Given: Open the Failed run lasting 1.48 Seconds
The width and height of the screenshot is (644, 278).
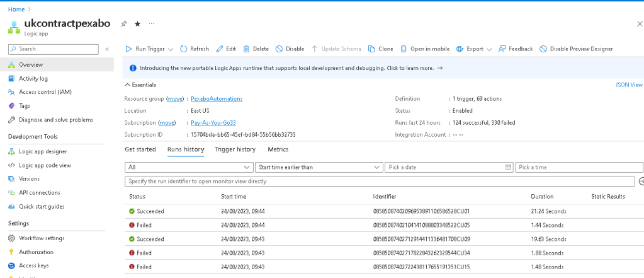Looking at the screenshot, I should (x=383, y=267).
